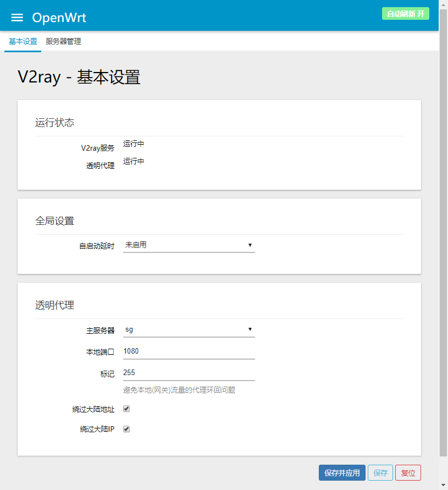Viewport: 448px width, 490px height.
Task: Click the 透明代理 status text 运行中
Action: click(x=134, y=161)
